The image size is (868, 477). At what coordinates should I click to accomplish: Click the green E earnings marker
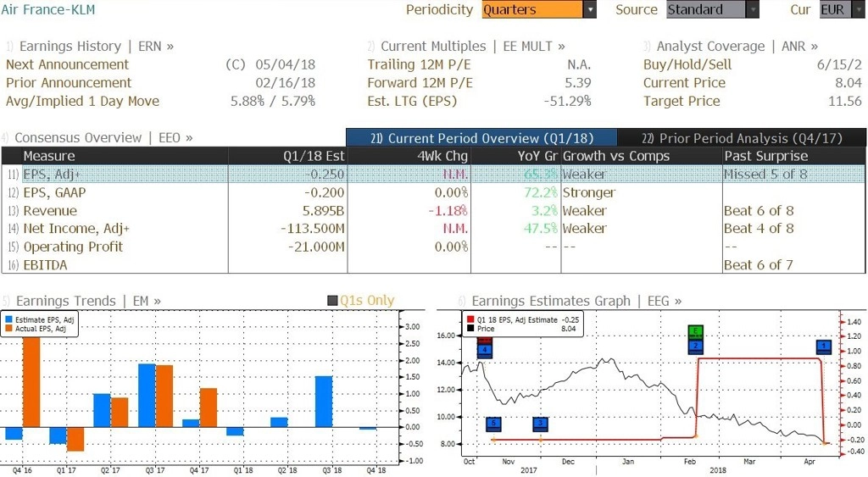click(695, 332)
